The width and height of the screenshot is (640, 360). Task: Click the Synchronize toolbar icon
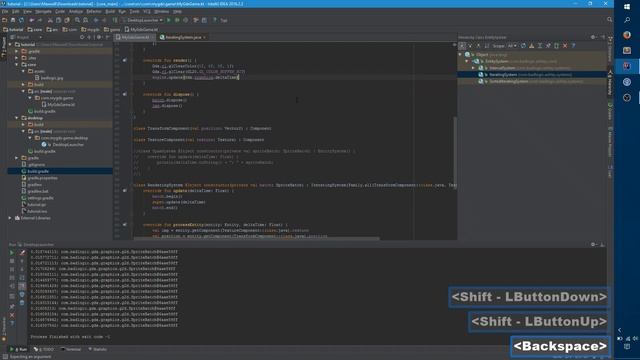(21, 20)
